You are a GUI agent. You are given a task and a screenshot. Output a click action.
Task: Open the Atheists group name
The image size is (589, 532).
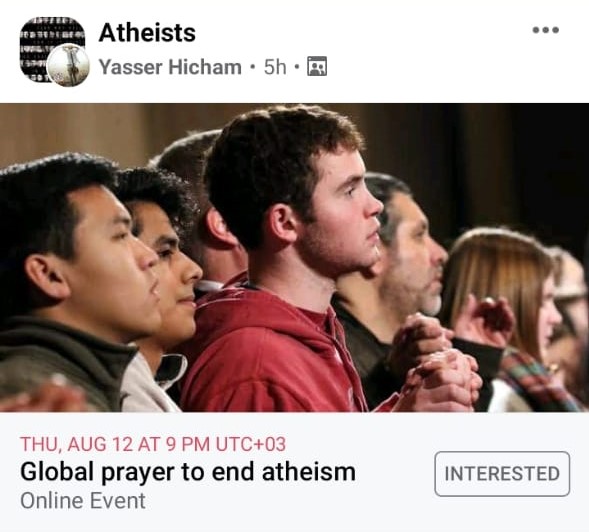[x=147, y=33]
